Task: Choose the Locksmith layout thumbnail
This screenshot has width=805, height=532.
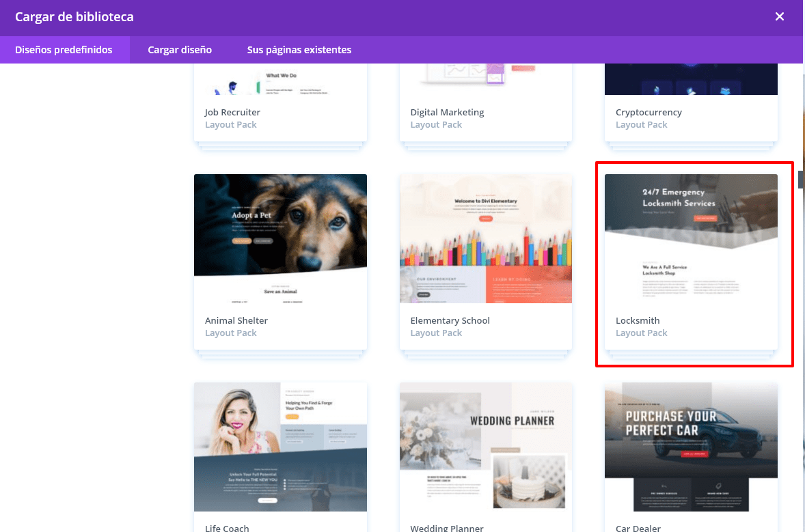Action: pyautogui.click(x=691, y=238)
